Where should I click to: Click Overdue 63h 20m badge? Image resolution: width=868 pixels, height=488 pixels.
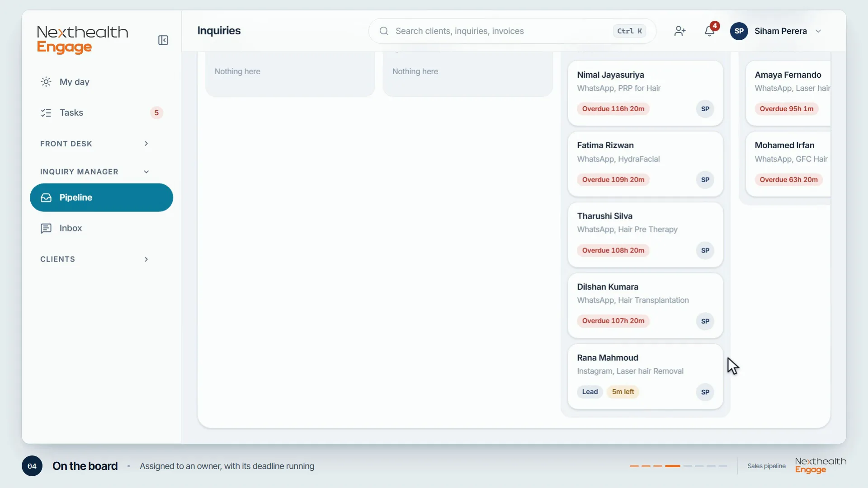pyautogui.click(x=788, y=180)
